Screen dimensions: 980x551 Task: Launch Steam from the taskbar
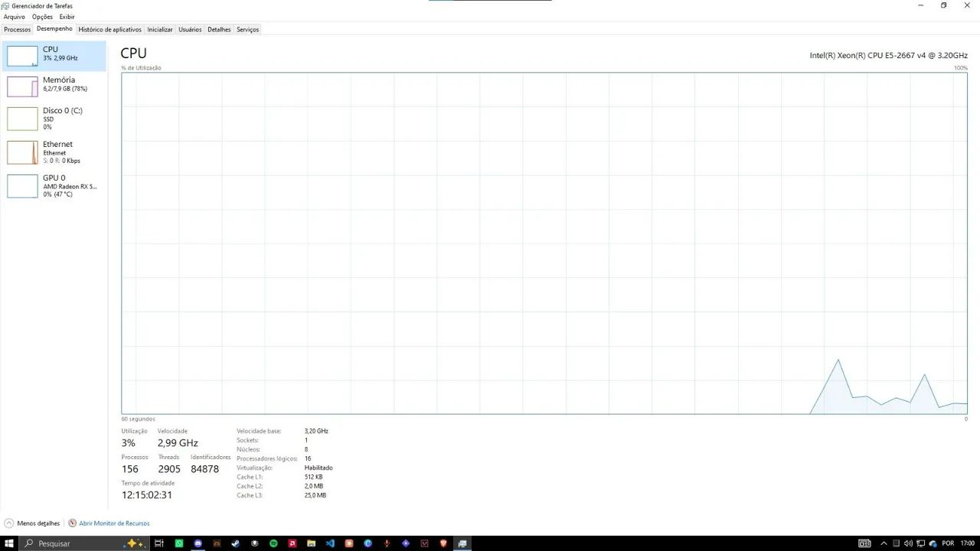point(235,543)
